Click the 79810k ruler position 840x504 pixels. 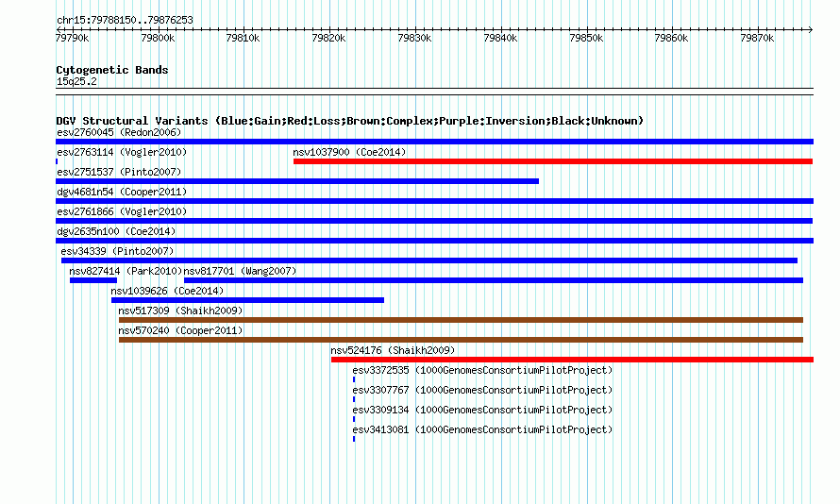point(244,38)
